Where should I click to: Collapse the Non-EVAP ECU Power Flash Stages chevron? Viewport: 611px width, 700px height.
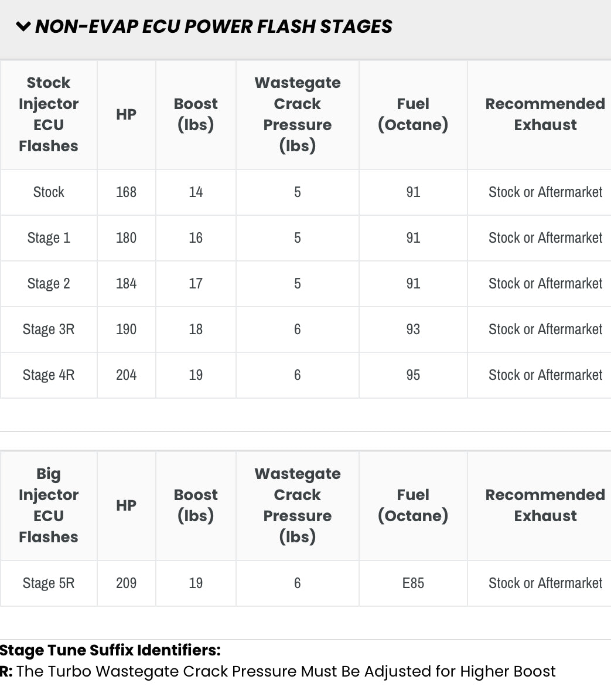pyautogui.click(x=23, y=26)
